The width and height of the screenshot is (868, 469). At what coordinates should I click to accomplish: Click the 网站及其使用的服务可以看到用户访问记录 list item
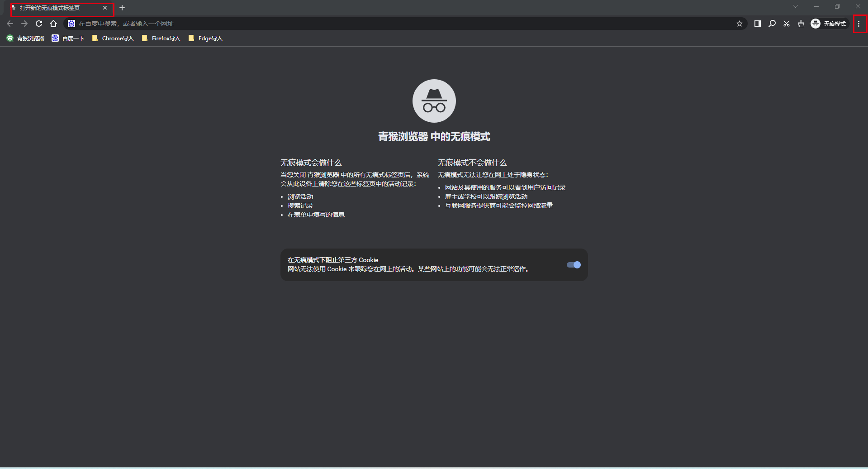coord(505,187)
